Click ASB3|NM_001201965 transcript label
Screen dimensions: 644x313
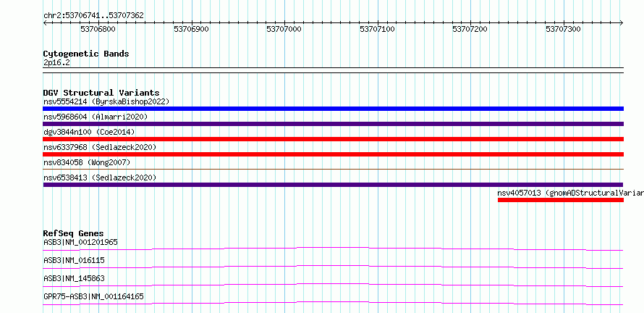80,242
